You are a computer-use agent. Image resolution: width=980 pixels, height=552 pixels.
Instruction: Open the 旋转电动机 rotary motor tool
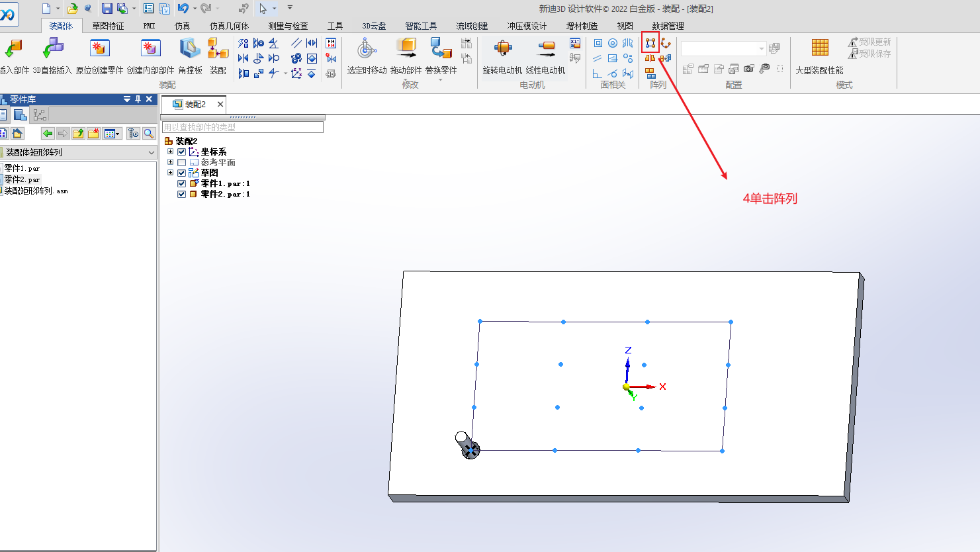[502, 49]
